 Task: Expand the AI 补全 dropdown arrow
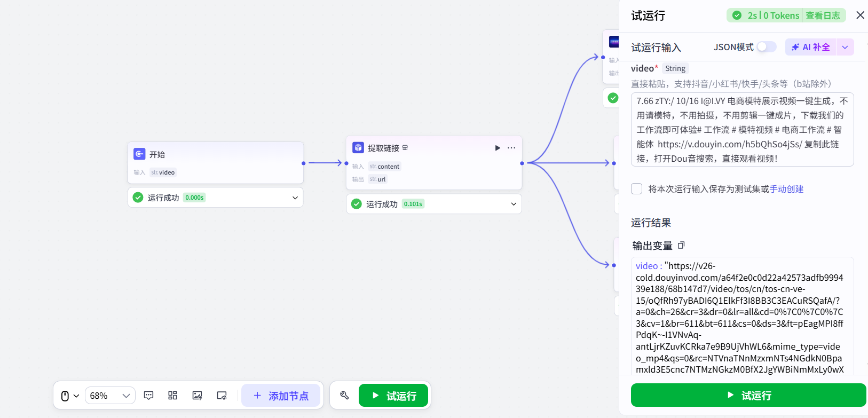845,47
